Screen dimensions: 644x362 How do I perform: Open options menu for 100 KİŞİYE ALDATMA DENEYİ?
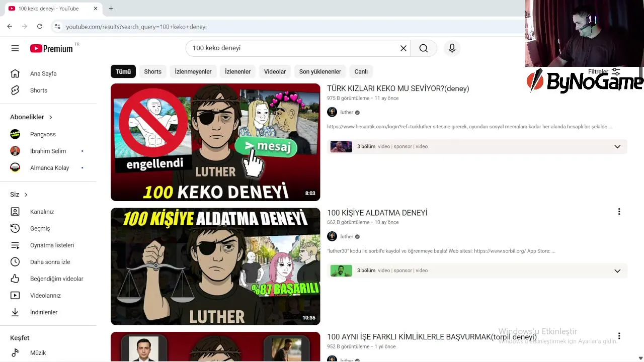point(619,212)
